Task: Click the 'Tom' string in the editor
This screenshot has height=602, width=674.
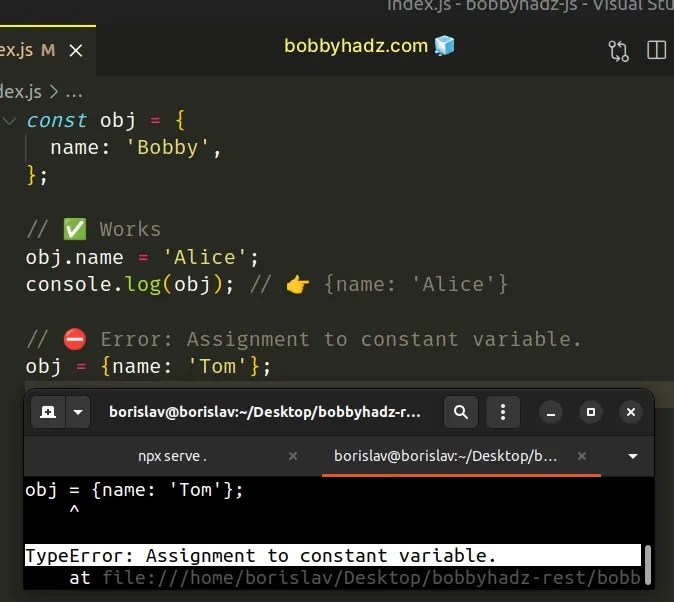Action: [218, 366]
